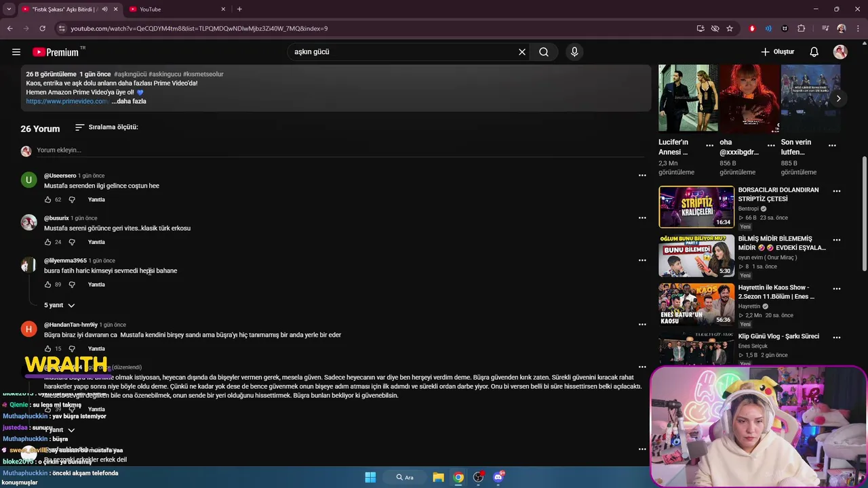Open options menu for @lilyemma3965 comment

(642, 260)
